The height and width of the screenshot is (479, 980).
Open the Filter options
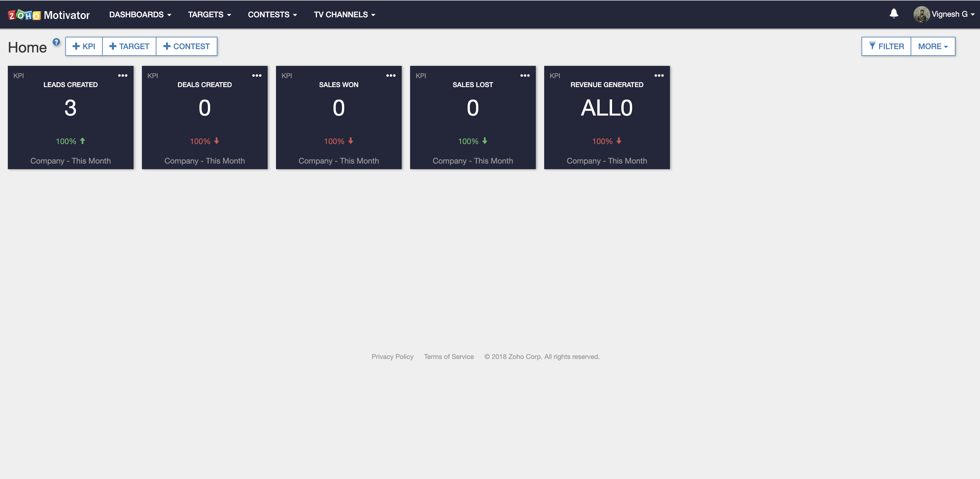tap(886, 46)
